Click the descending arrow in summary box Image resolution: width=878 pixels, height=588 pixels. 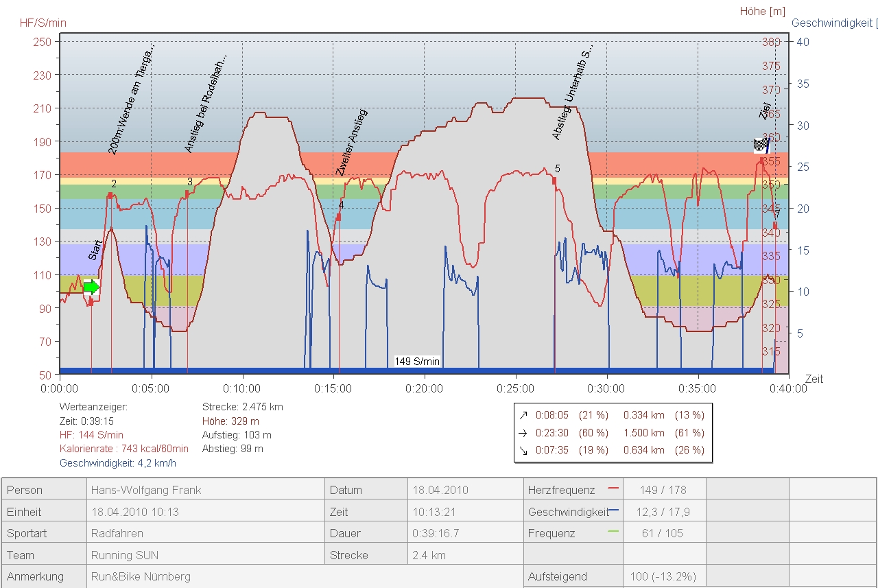pyautogui.click(x=525, y=451)
